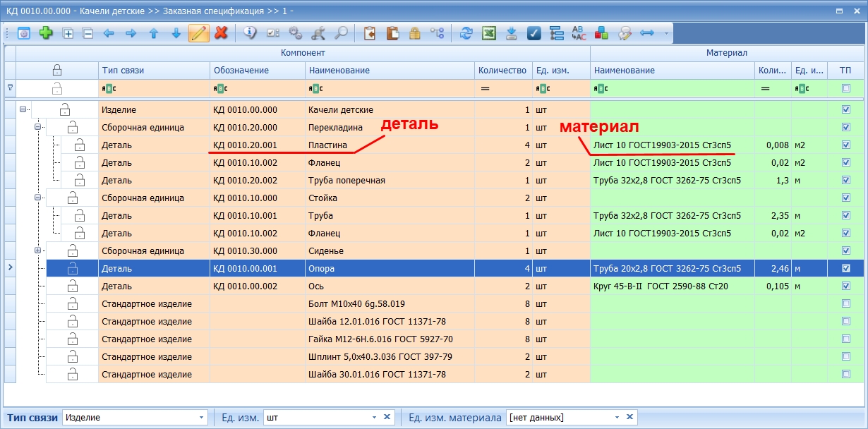This screenshot has height=429, width=868.
Task: Click the colored blocks toolbar icon
Action: pyautogui.click(x=601, y=32)
